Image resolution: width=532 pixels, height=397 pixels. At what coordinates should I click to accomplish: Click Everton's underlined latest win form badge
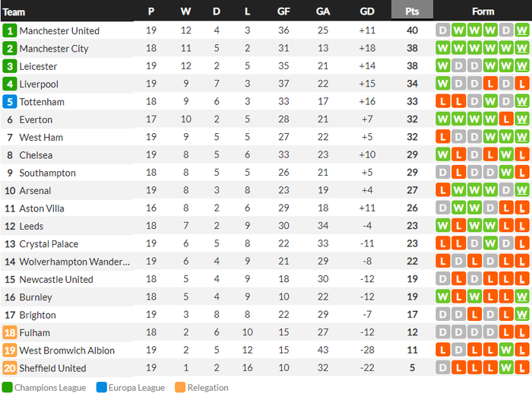522,119
